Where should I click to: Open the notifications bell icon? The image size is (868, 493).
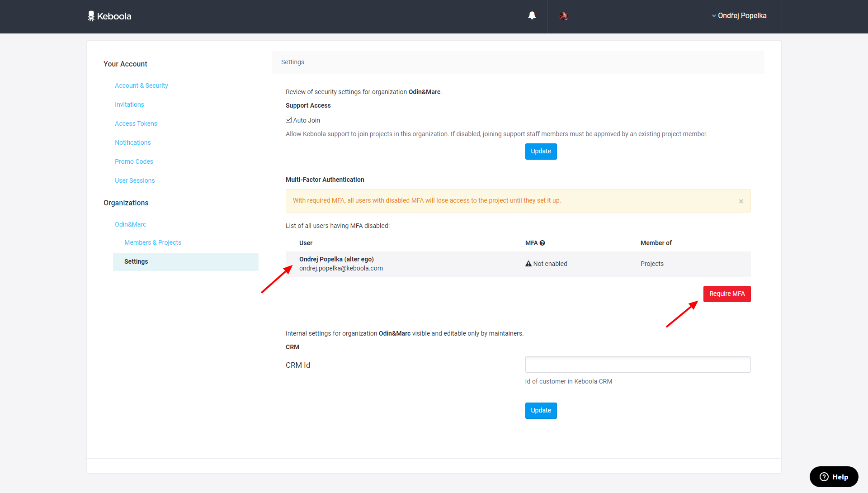532,15
